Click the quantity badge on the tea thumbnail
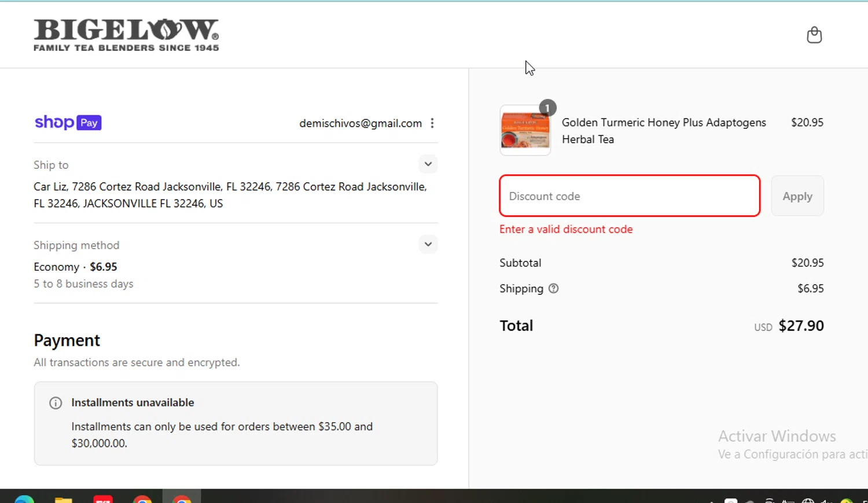This screenshot has width=868, height=503. (x=547, y=108)
